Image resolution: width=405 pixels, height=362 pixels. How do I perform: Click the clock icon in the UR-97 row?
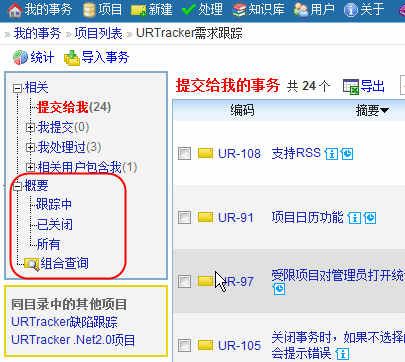(279, 289)
